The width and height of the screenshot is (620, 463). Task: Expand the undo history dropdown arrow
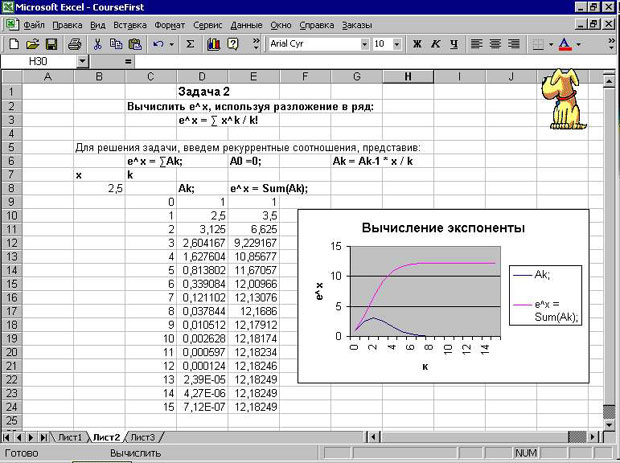[172, 44]
